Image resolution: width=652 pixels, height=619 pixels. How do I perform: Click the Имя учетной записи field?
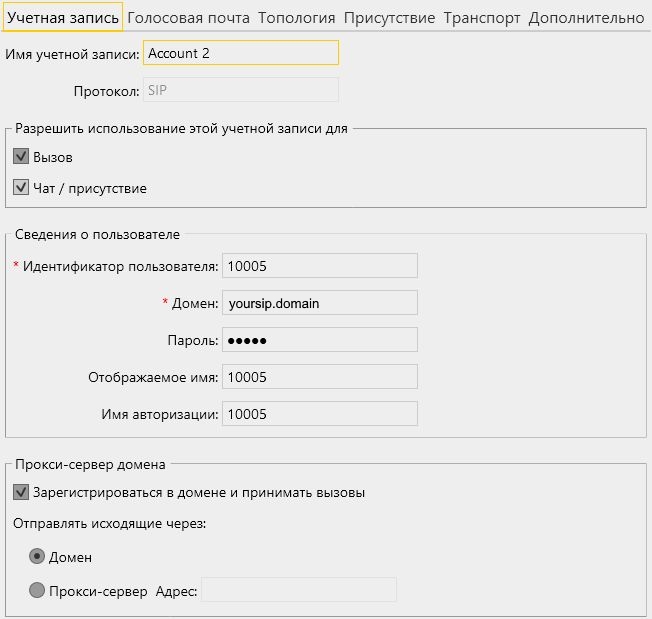pyautogui.click(x=241, y=53)
